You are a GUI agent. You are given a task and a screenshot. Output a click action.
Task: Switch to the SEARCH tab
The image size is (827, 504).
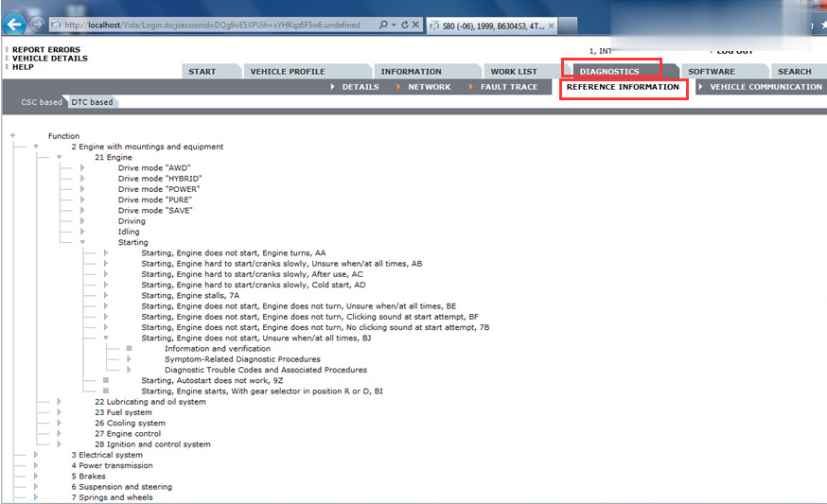(x=794, y=72)
